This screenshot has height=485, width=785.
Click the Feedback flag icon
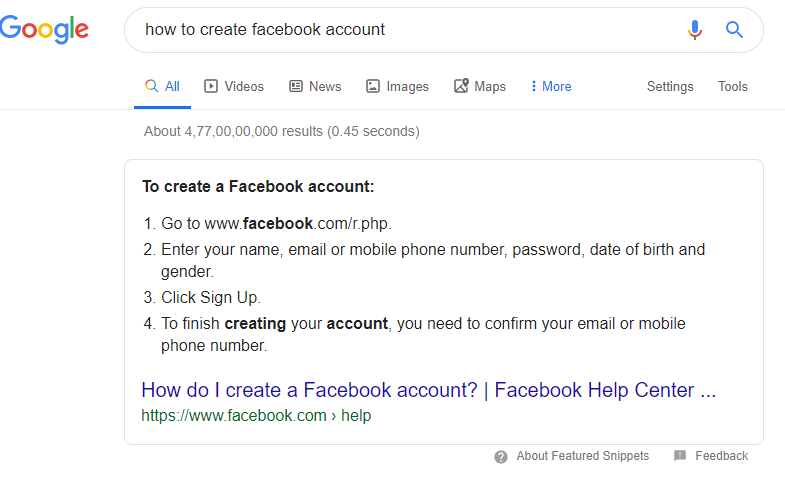tap(680, 457)
